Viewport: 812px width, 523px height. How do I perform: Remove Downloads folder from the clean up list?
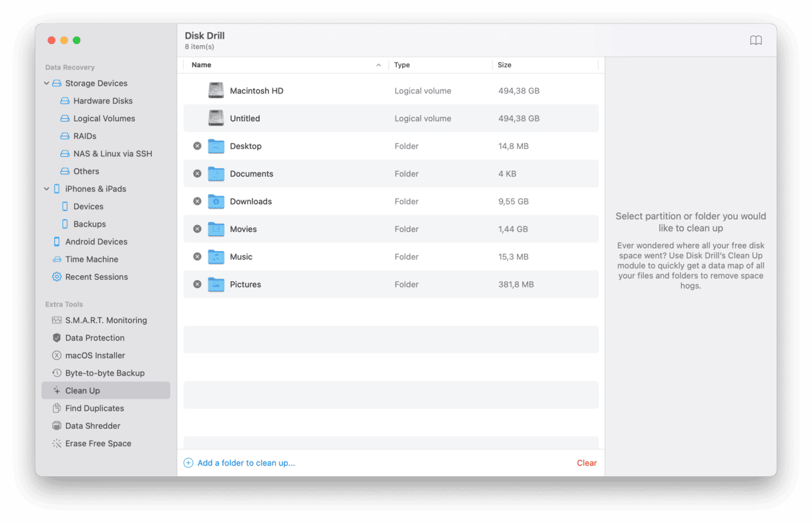tap(197, 201)
